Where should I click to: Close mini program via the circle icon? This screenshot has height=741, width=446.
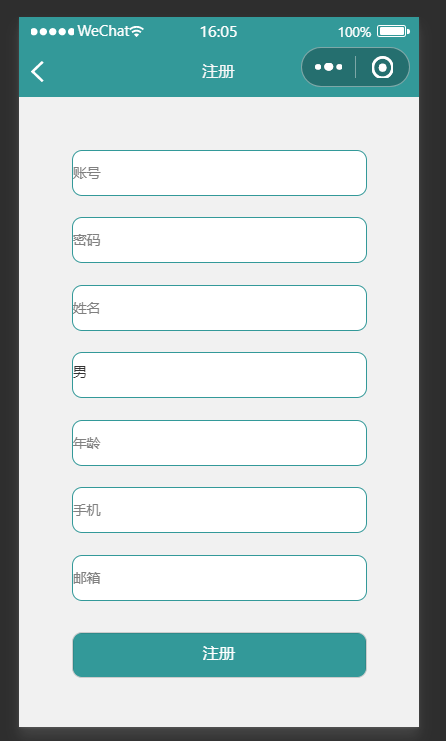point(382,68)
